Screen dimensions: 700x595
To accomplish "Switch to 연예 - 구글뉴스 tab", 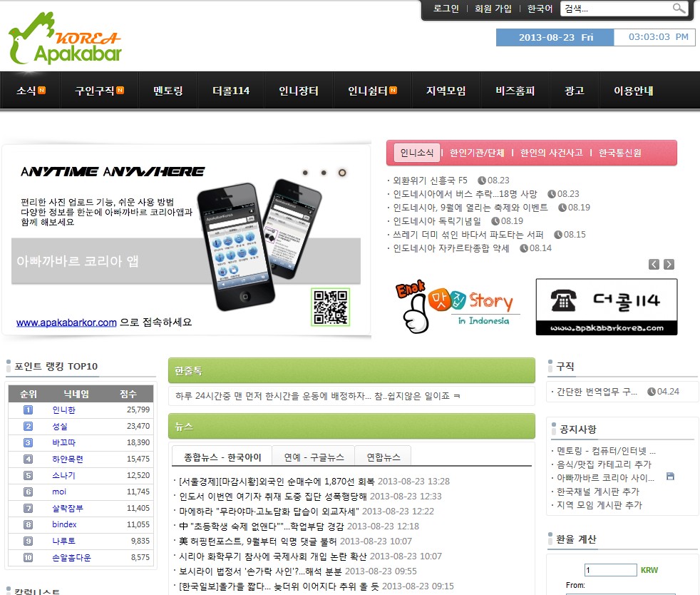I will click(x=314, y=457).
